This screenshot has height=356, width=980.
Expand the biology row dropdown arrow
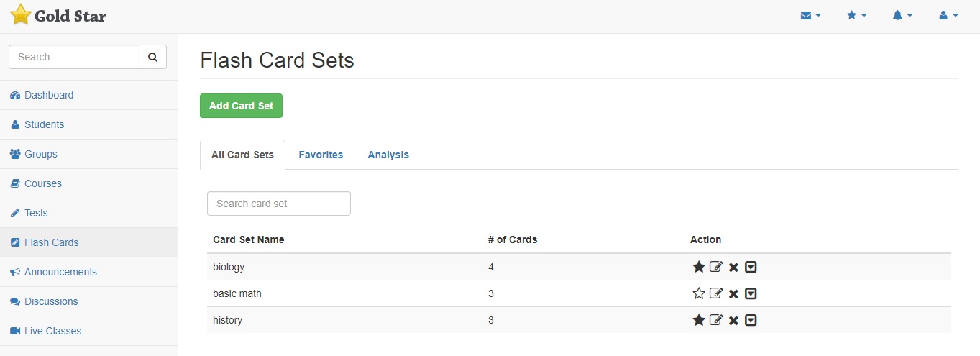coord(751,267)
